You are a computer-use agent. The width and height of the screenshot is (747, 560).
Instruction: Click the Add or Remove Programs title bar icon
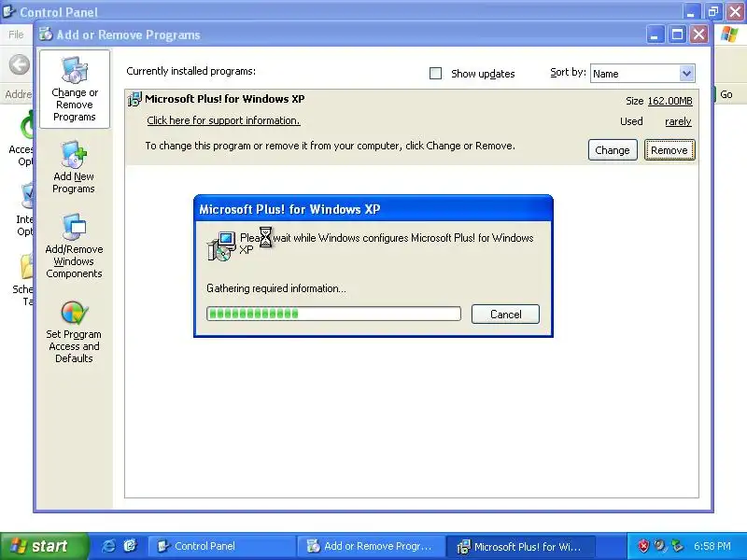46,35
